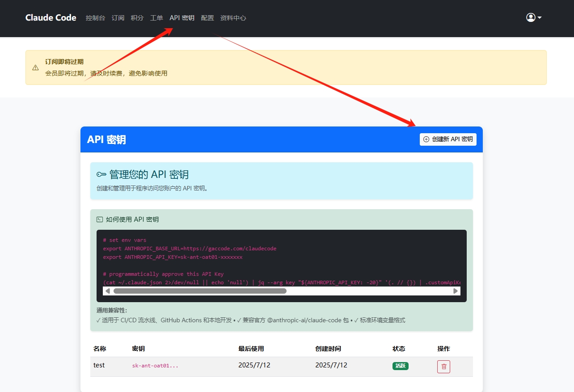Click the export ANTHROPIC_API_KEY code line
The image size is (574, 392).
pos(173,257)
